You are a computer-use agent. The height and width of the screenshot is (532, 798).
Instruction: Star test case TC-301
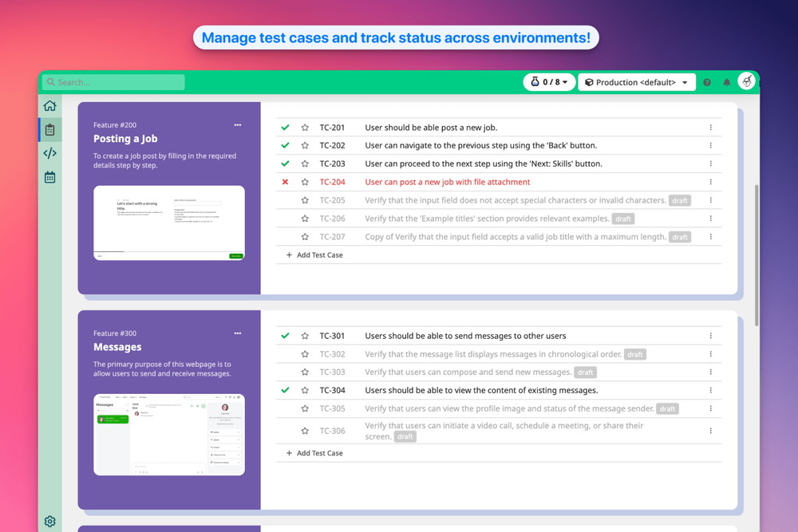click(305, 336)
